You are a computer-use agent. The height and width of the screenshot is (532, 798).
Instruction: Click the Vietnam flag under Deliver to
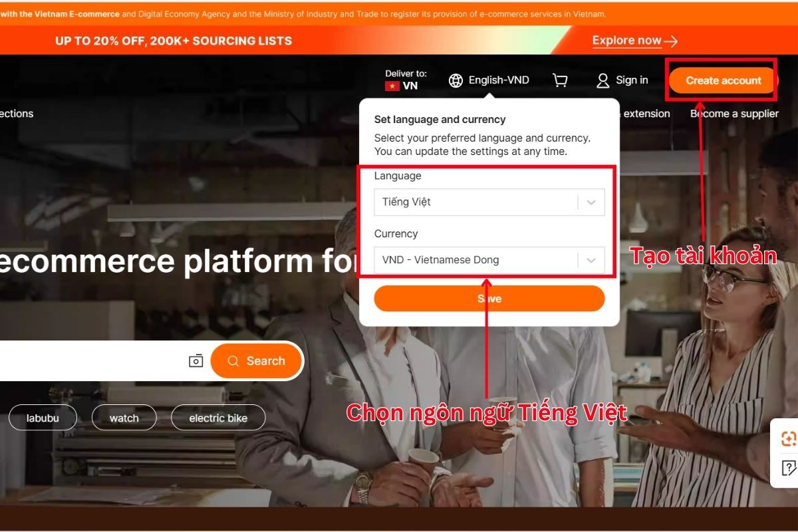pyautogui.click(x=392, y=85)
